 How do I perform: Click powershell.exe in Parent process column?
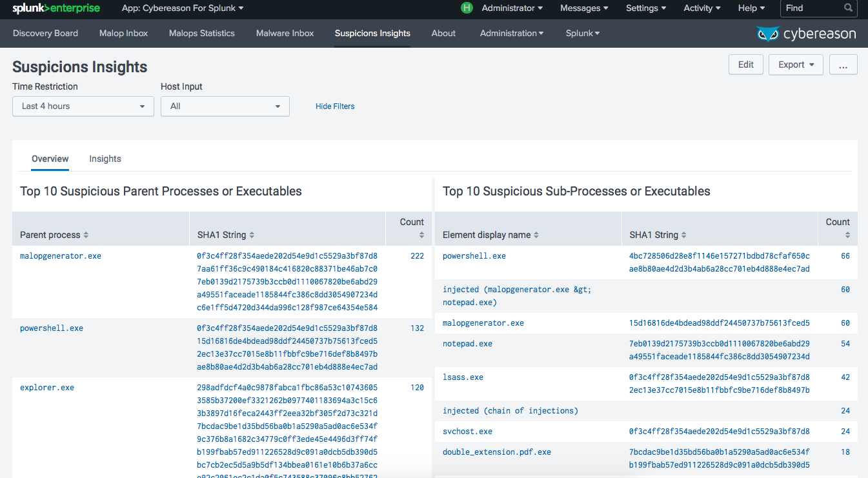click(x=52, y=328)
